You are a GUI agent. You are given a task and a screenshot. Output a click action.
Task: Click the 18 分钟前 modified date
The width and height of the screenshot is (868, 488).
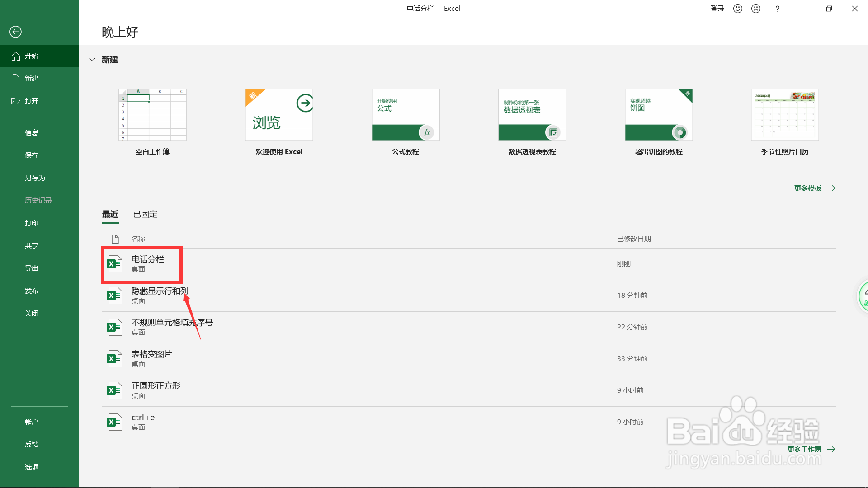click(x=632, y=296)
